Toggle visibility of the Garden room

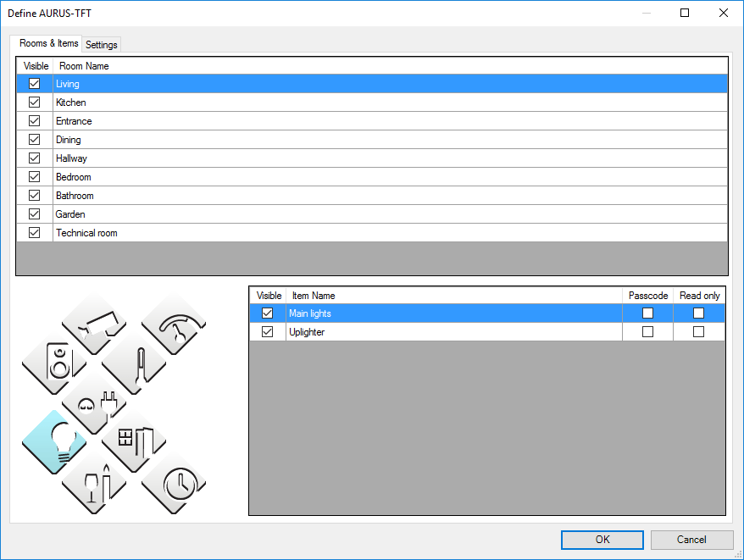[x=35, y=214]
